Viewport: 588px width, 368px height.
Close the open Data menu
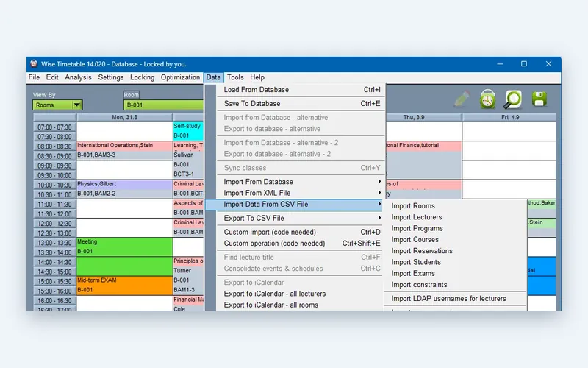pos(213,77)
